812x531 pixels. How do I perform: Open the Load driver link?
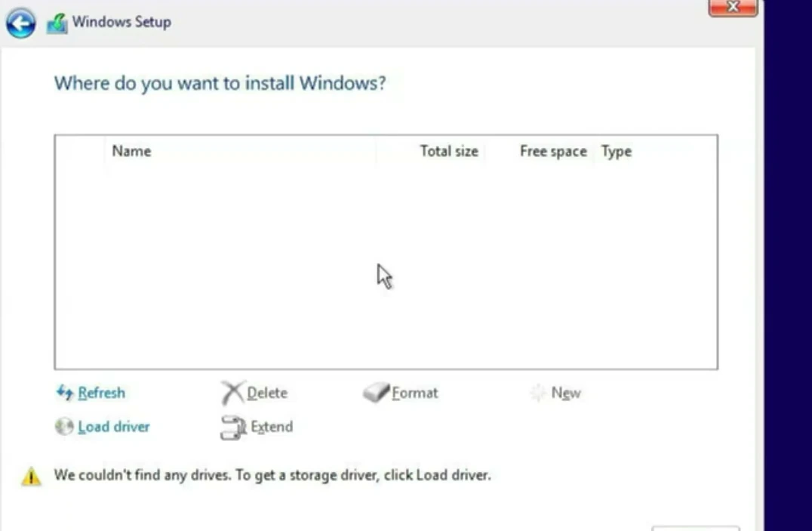click(114, 427)
